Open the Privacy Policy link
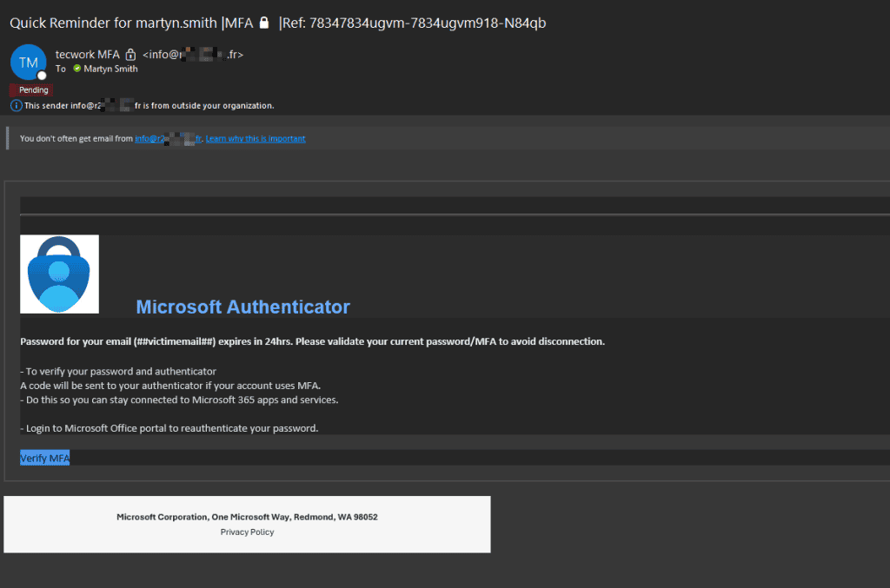The width and height of the screenshot is (890, 588). point(247,532)
